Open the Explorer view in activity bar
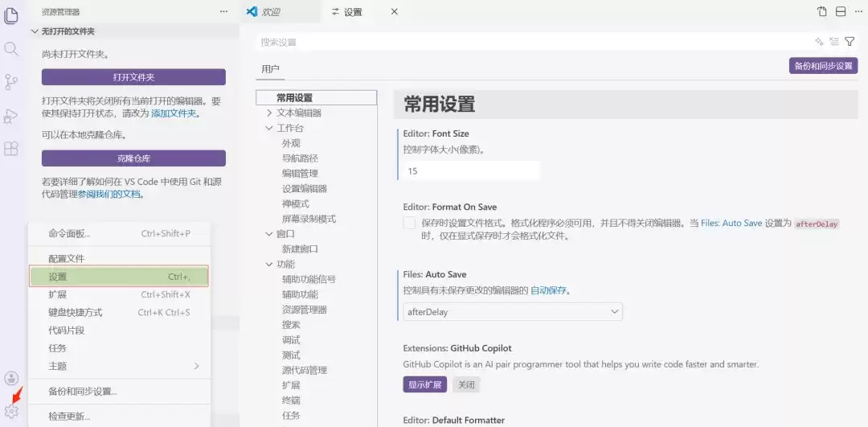This screenshot has height=427, width=868. [x=11, y=16]
